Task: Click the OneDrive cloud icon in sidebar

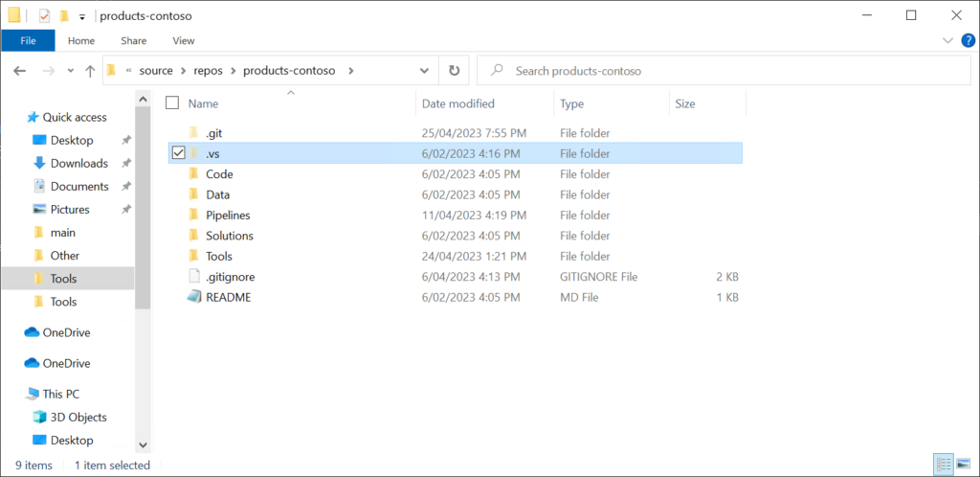Action: [32, 332]
